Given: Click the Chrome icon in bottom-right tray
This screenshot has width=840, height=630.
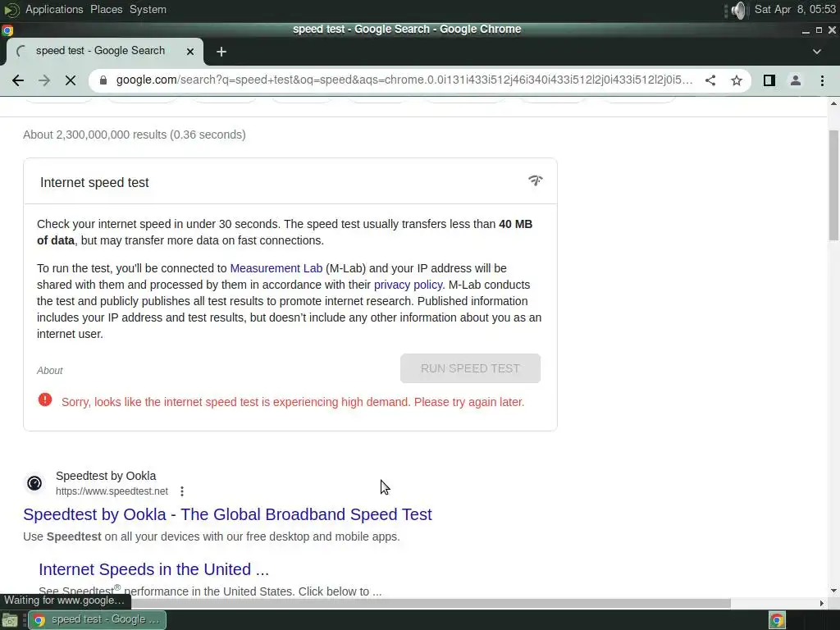Looking at the screenshot, I should pos(777,620).
